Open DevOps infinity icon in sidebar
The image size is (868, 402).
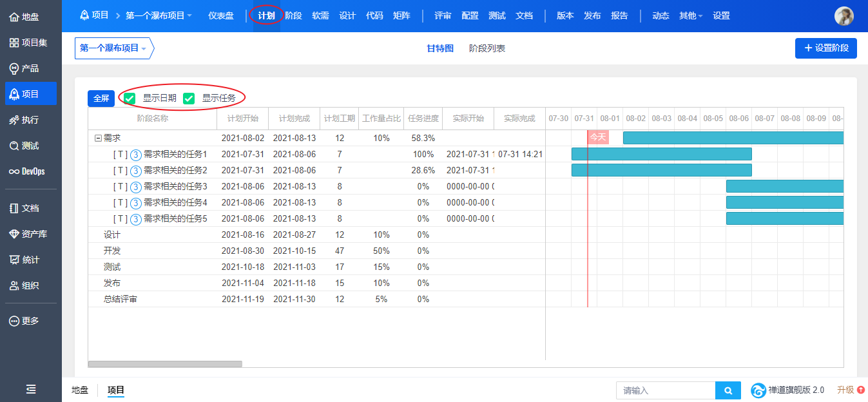coord(14,171)
